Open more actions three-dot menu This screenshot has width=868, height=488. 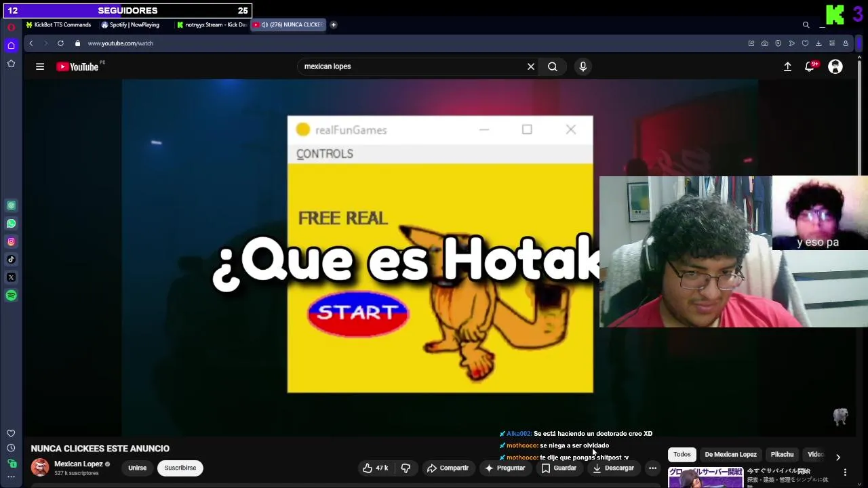click(652, 468)
